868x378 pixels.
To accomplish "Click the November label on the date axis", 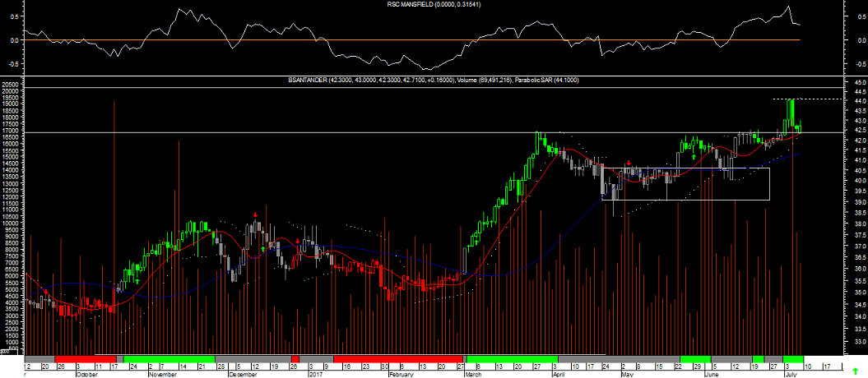I will click(161, 373).
